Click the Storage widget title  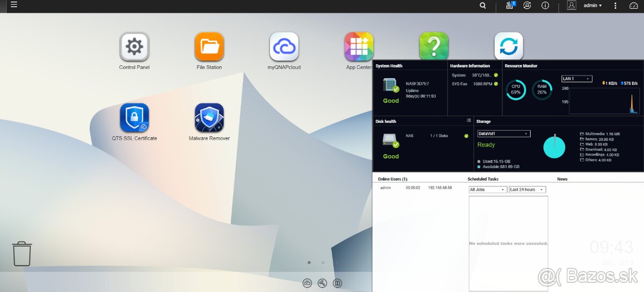pyautogui.click(x=484, y=122)
